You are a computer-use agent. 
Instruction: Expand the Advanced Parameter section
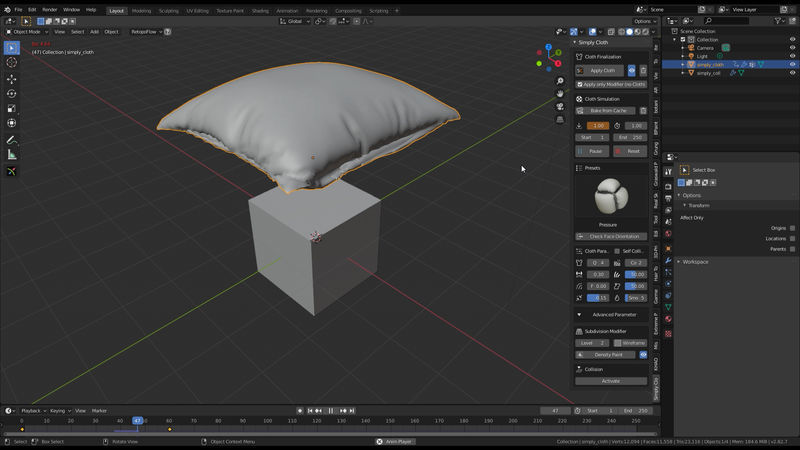pos(611,315)
